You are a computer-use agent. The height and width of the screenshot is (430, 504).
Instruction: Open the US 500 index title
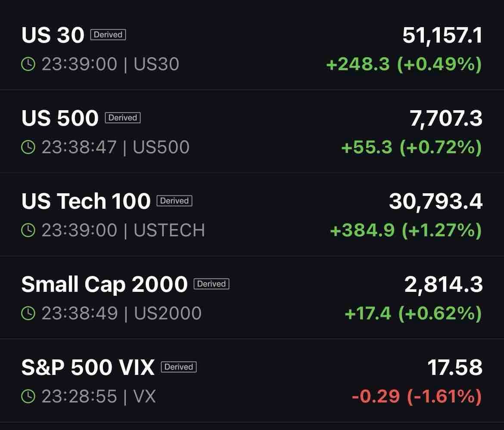coord(60,118)
